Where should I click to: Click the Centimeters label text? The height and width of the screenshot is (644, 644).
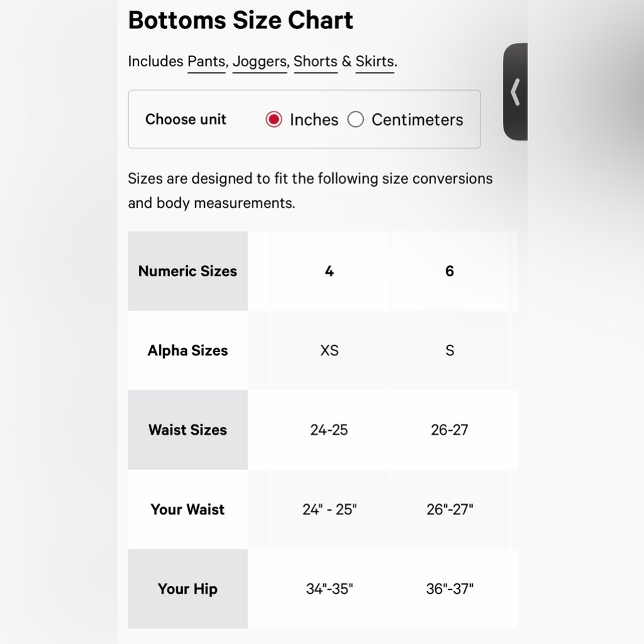pyautogui.click(x=417, y=120)
